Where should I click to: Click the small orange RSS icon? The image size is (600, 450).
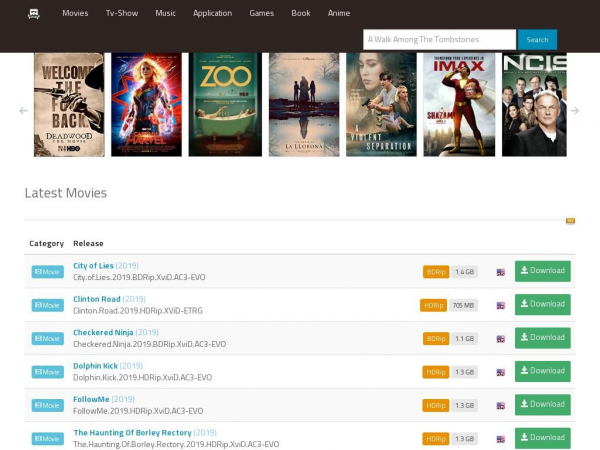[x=570, y=221]
